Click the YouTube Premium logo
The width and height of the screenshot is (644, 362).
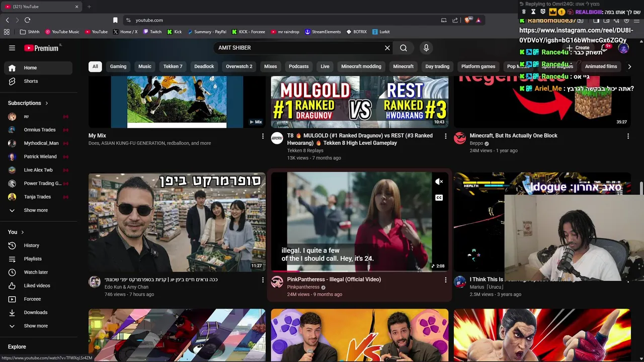coord(42,48)
